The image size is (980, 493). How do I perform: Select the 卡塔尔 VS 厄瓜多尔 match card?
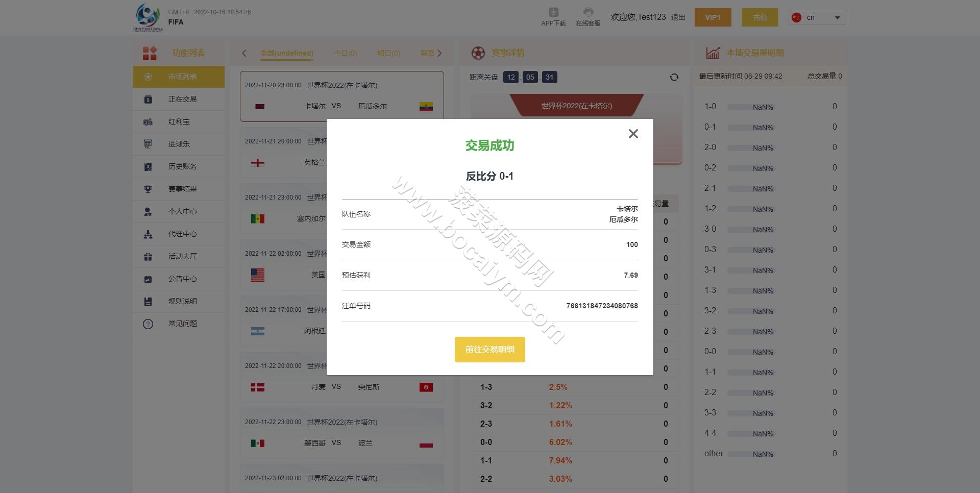pos(342,96)
